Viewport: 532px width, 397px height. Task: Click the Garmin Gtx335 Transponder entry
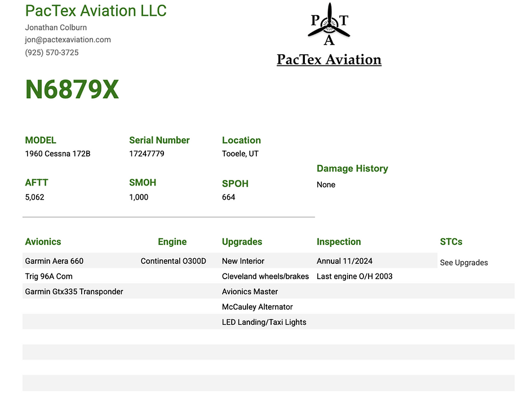coord(74,292)
